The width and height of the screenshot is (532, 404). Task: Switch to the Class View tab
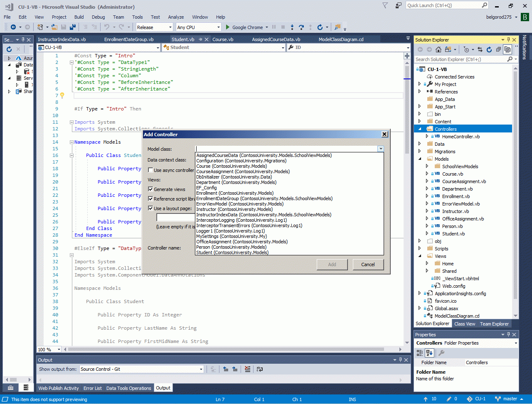coord(465,324)
